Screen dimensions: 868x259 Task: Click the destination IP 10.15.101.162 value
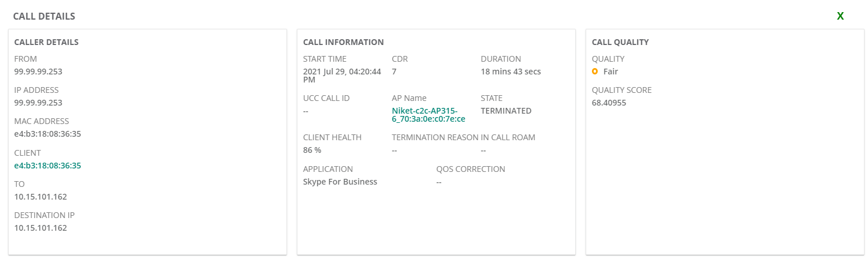pyautogui.click(x=40, y=227)
